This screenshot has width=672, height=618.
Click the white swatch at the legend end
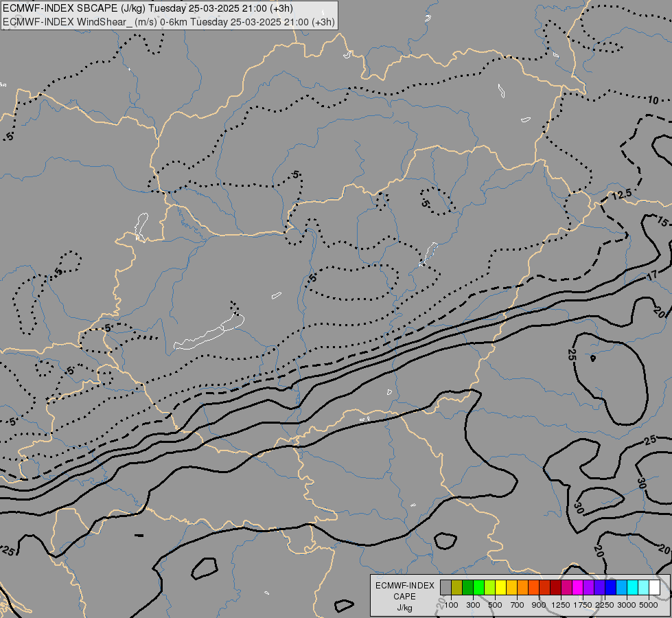pyautogui.click(x=655, y=588)
